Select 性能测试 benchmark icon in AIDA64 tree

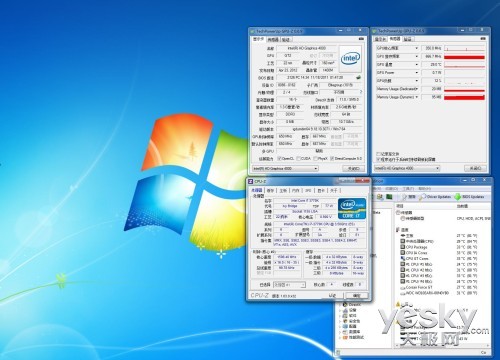tap(345, 337)
